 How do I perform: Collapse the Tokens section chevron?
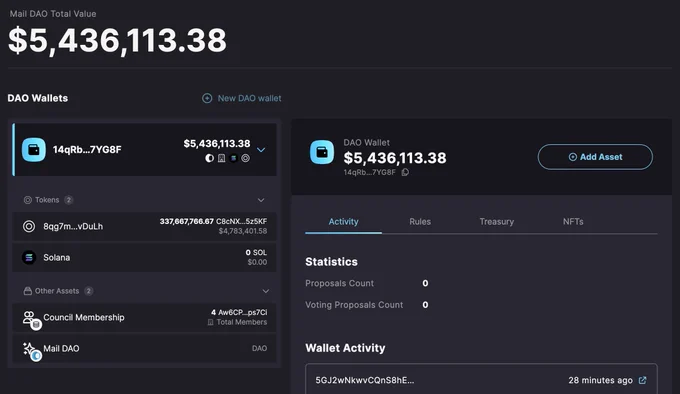coord(261,200)
